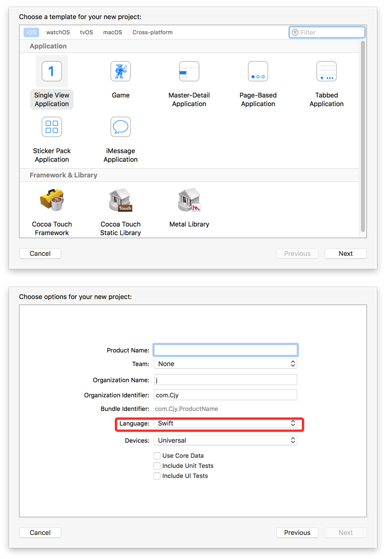Image resolution: width=386 pixels, height=559 pixels.
Task: Choose the Cocoa Touch Static Library icon
Action: point(120,200)
